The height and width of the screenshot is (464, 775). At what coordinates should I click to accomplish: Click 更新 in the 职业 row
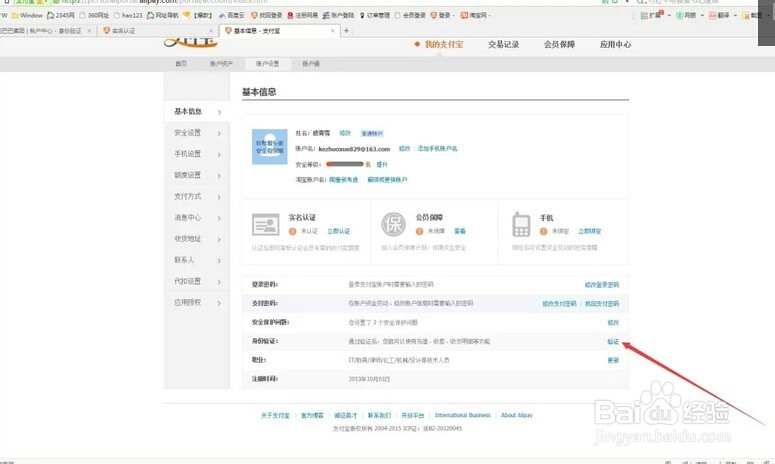coord(613,360)
